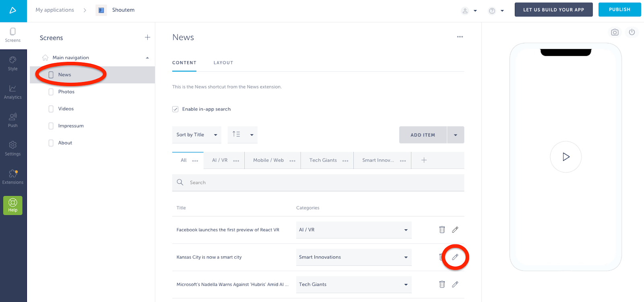This screenshot has width=644, height=302.
Task: Click the ADD ITEM button
Action: point(423,135)
